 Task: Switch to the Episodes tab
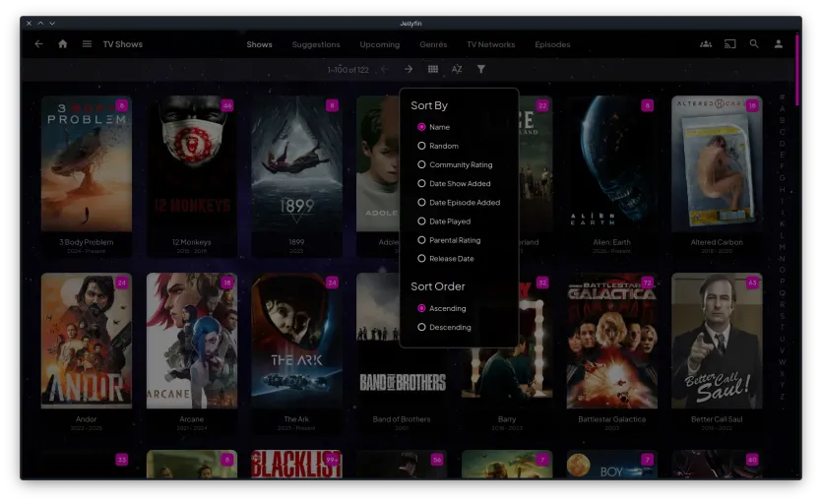[x=552, y=44]
